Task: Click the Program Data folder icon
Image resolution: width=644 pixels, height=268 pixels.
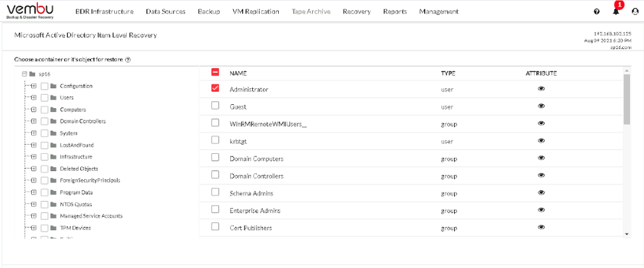Action: coord(53,192)
